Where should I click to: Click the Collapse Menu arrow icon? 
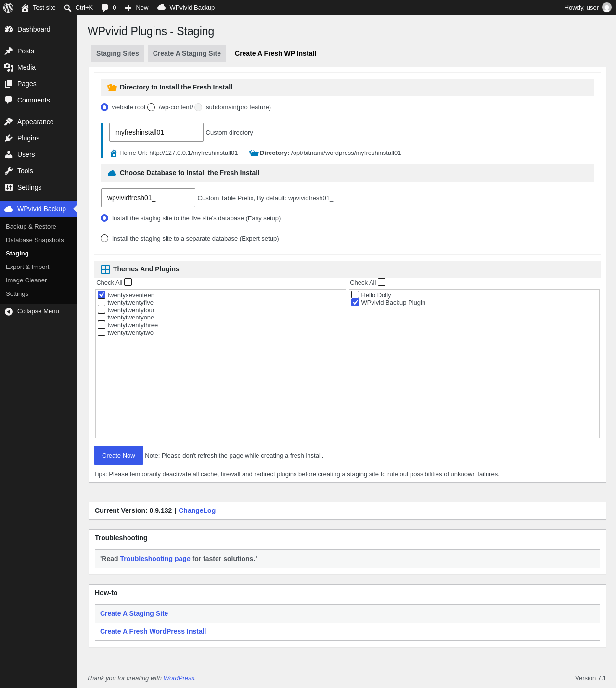pos(9,312)
